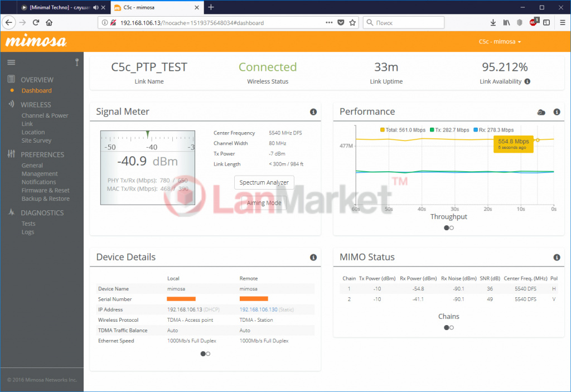Select Dashboard under OVERVIEW
This screenshot has width=571, height=392.
pyautogui.click(x=37, y=90)
